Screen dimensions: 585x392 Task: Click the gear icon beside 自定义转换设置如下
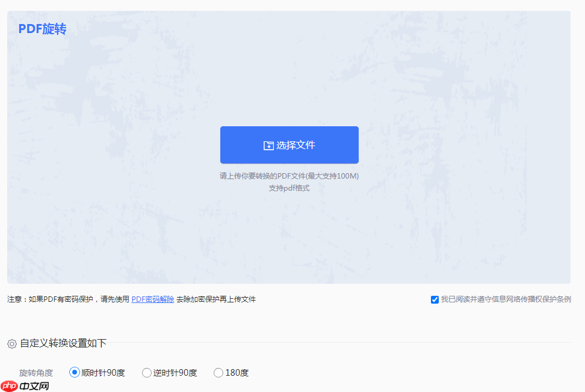12,343
